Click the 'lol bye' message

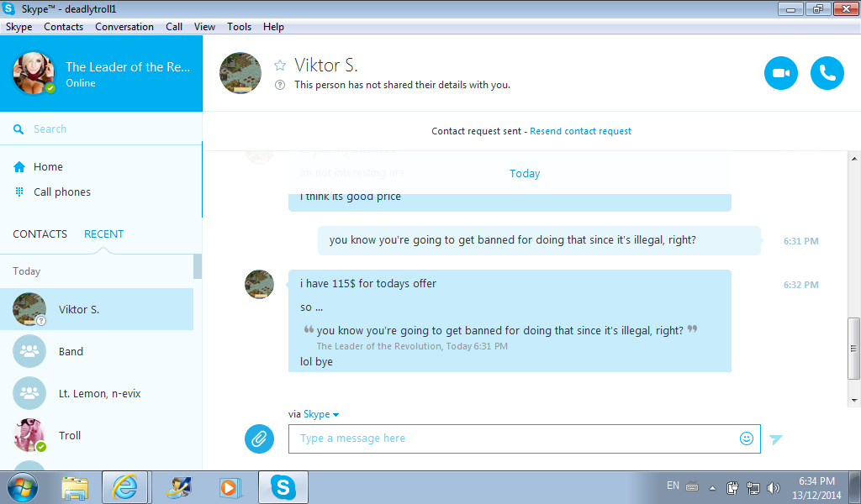[x=316, y=362]
